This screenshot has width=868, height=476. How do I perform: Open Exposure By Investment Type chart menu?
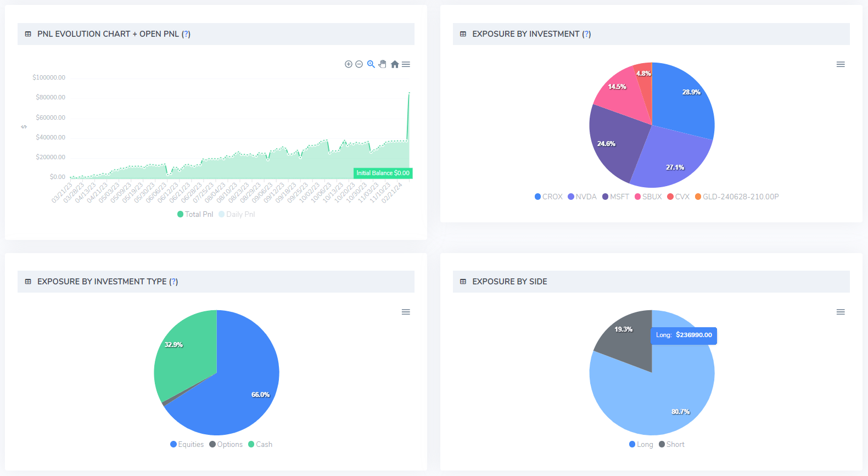click(x=406, y=312)
